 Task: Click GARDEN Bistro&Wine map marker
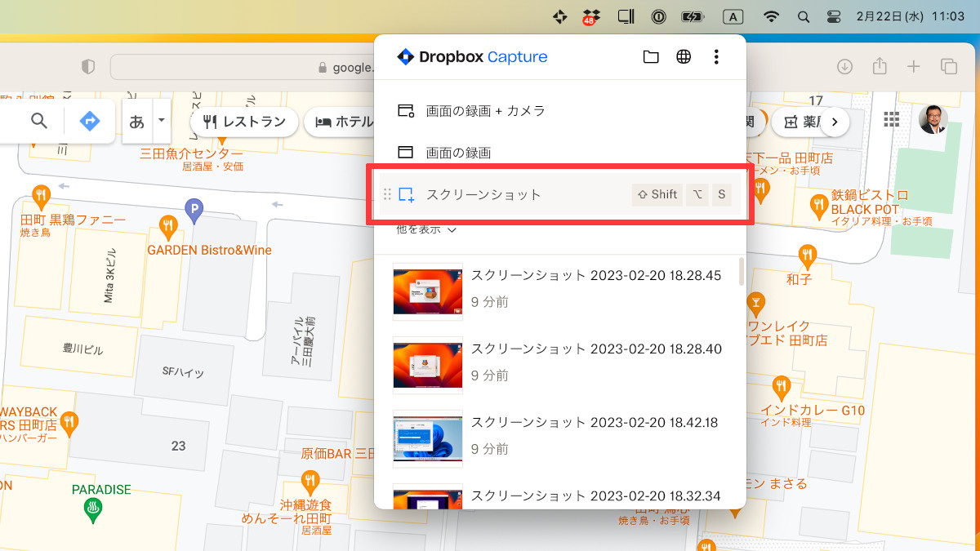[x=168, y=226]
